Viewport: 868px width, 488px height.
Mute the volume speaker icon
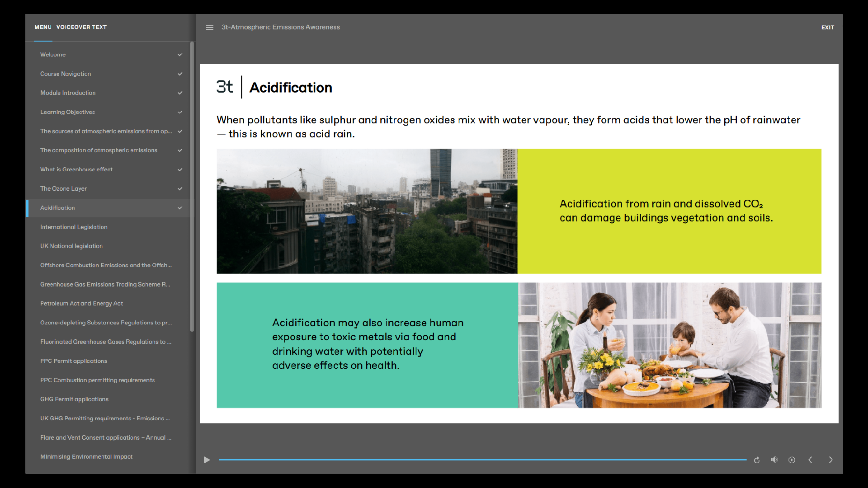[774, 460]
